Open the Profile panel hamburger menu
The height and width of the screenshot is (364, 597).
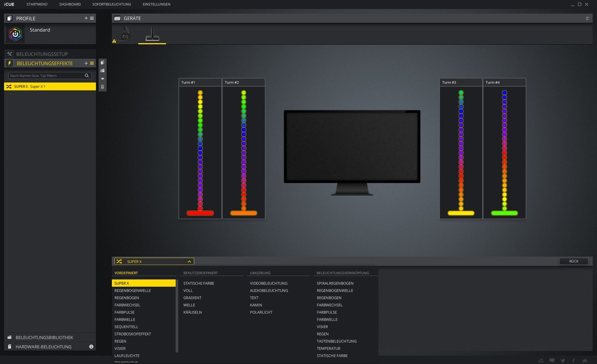coord(92,18)
